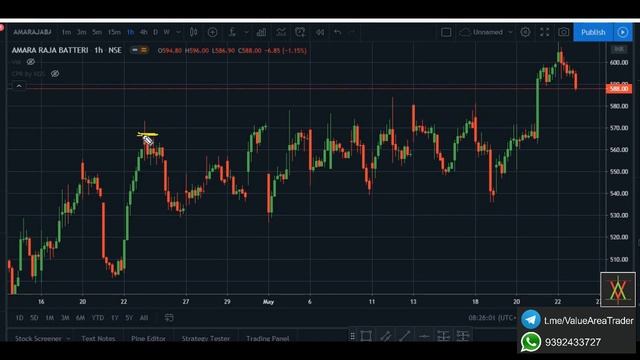Expand the time interval dropdown after W
This screenshot has width=640, height=360.
178,32
